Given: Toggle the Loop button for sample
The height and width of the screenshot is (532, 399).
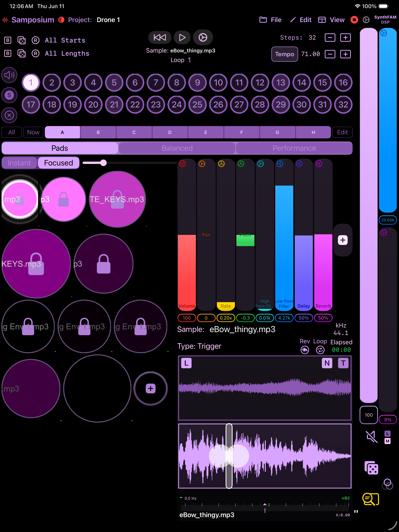Looking at the screenshot, I should coord(320,350).
